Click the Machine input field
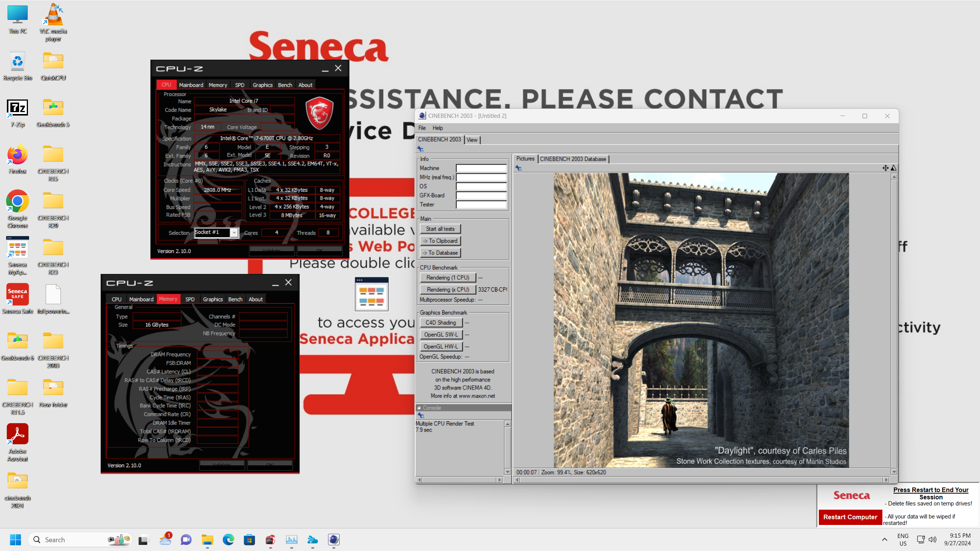Screen dimensions: 980x551 coord(481,168)
